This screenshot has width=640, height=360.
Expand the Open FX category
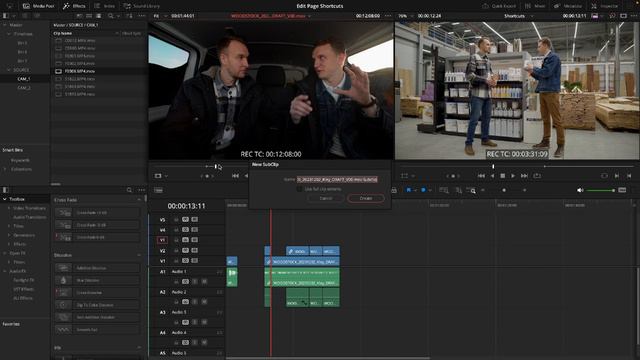pos(4,253)
